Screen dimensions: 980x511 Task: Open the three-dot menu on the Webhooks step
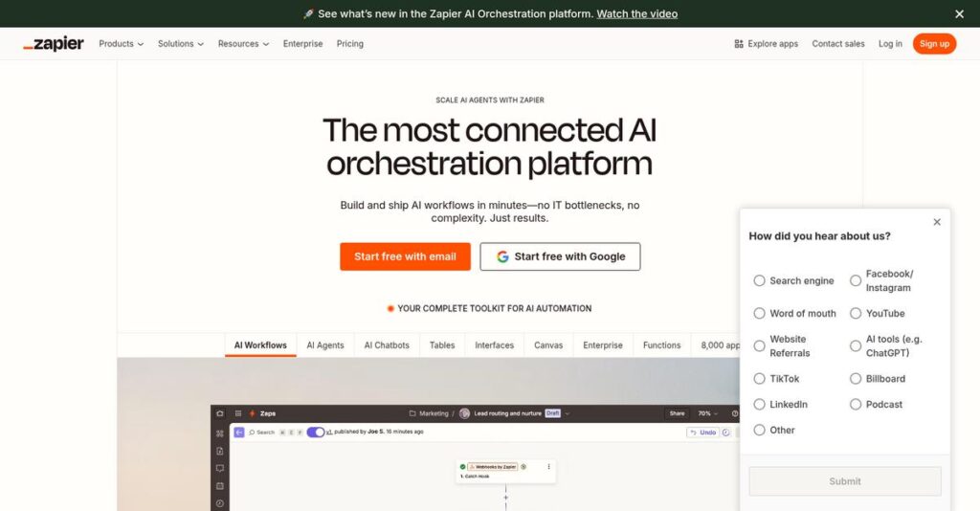pyautogui.click(x=548, y=467)
